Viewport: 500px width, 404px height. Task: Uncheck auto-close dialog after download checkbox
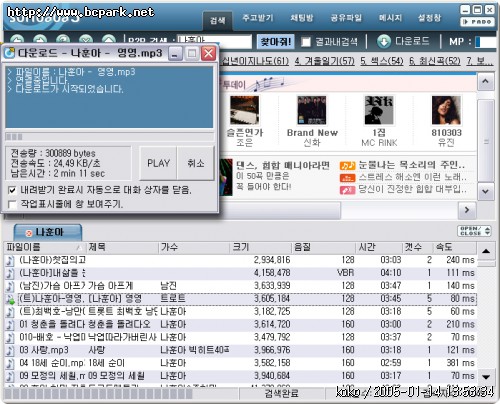(x=12, y=190)
